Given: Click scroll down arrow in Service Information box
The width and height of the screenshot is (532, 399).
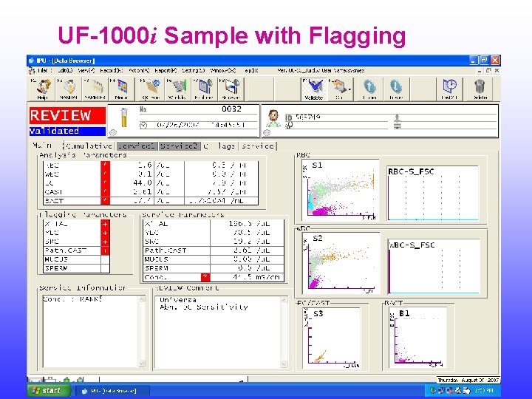Looking at the screenshot, I should pos(142,364).
